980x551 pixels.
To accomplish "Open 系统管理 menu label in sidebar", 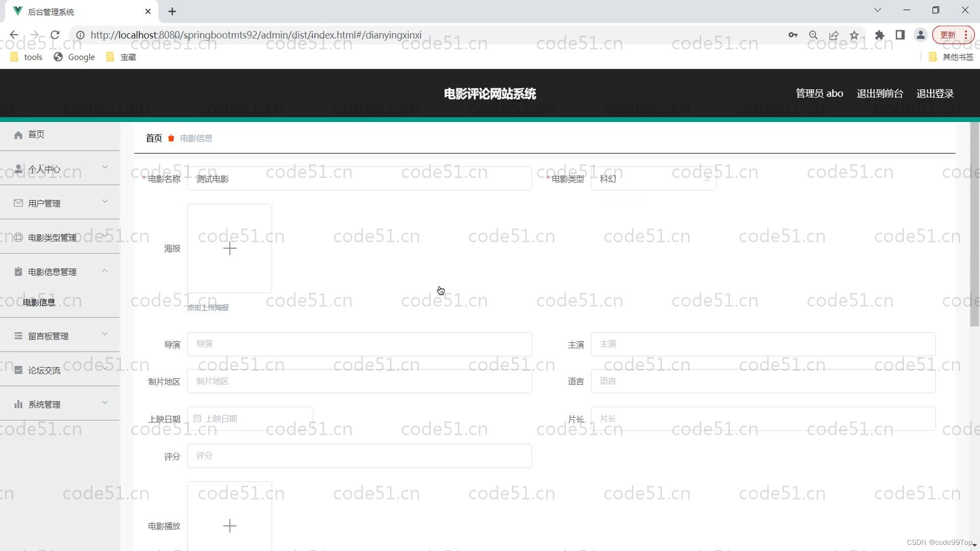I will [x=44, y=404].
